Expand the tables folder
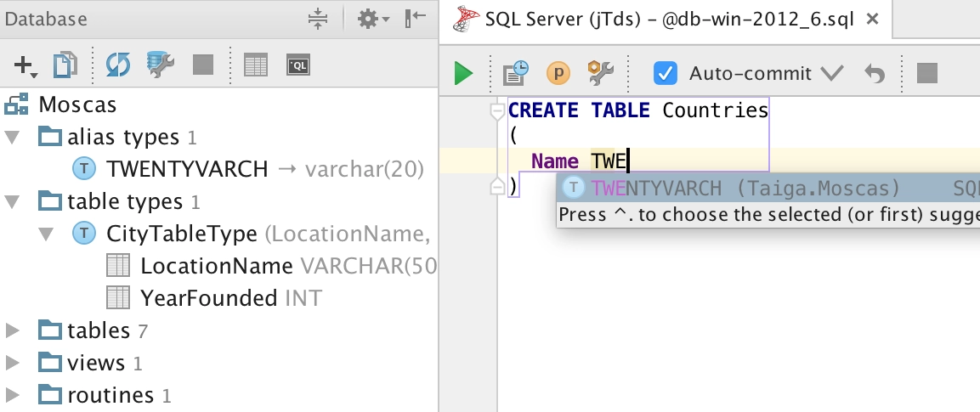This screenshot has width=980, height=412. [13, 330]
